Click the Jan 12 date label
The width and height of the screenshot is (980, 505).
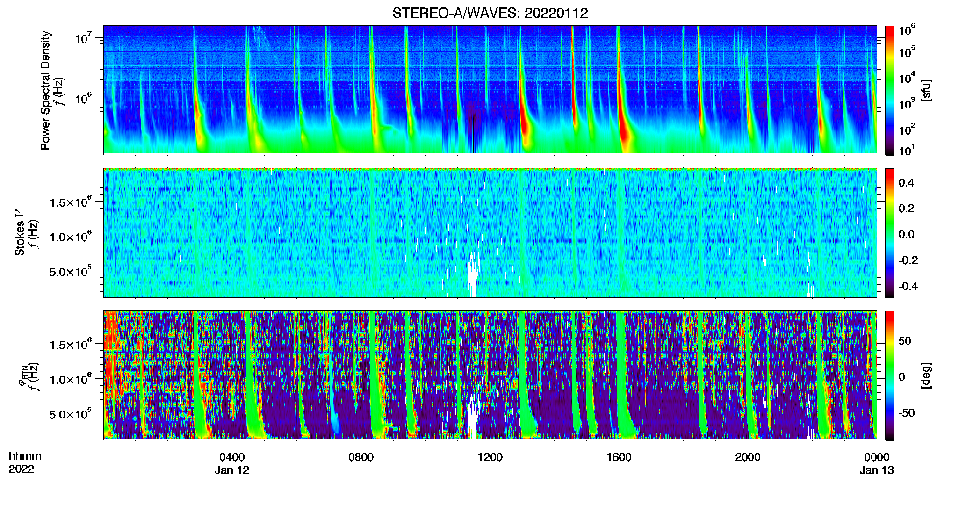[232, 470]
